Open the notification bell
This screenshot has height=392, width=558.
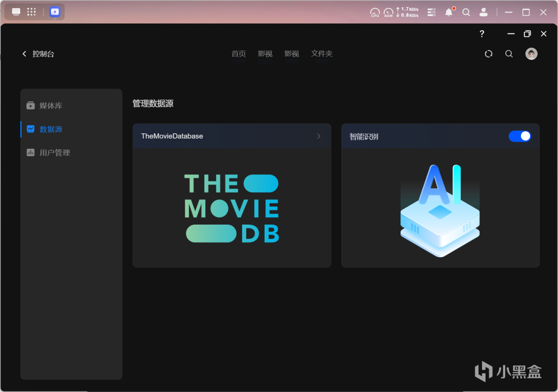point(449,12)
